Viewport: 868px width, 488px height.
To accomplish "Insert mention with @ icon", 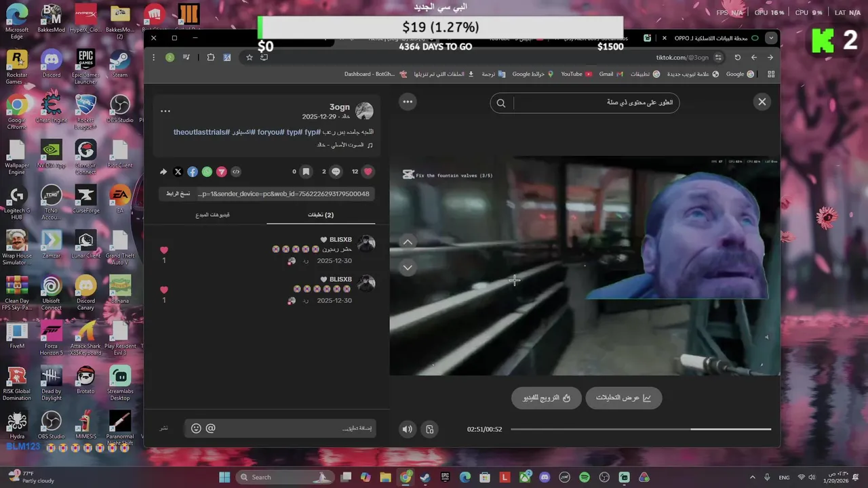I will (210, 428).
